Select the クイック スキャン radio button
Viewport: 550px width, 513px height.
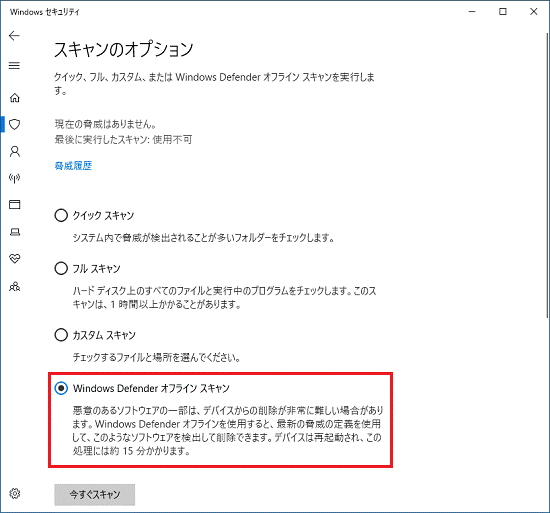coord(61,215)
